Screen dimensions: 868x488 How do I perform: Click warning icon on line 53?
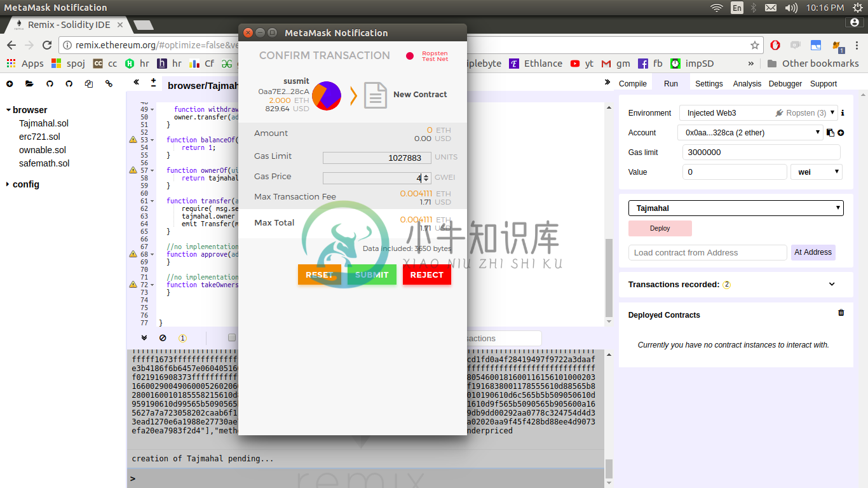pos(133,140)
